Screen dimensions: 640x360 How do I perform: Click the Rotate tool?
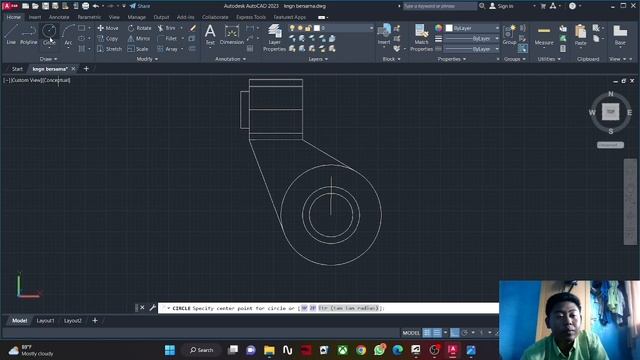[x=139, y=28]
